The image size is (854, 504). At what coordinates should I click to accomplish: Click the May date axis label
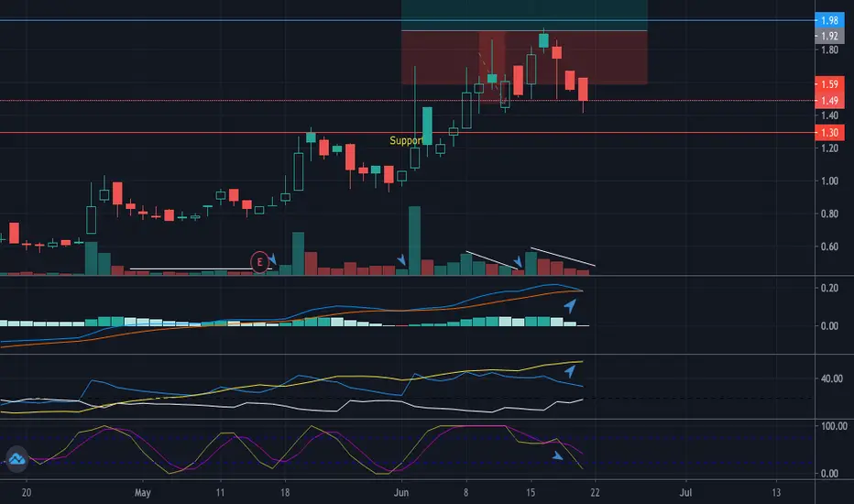coord(142,493)
